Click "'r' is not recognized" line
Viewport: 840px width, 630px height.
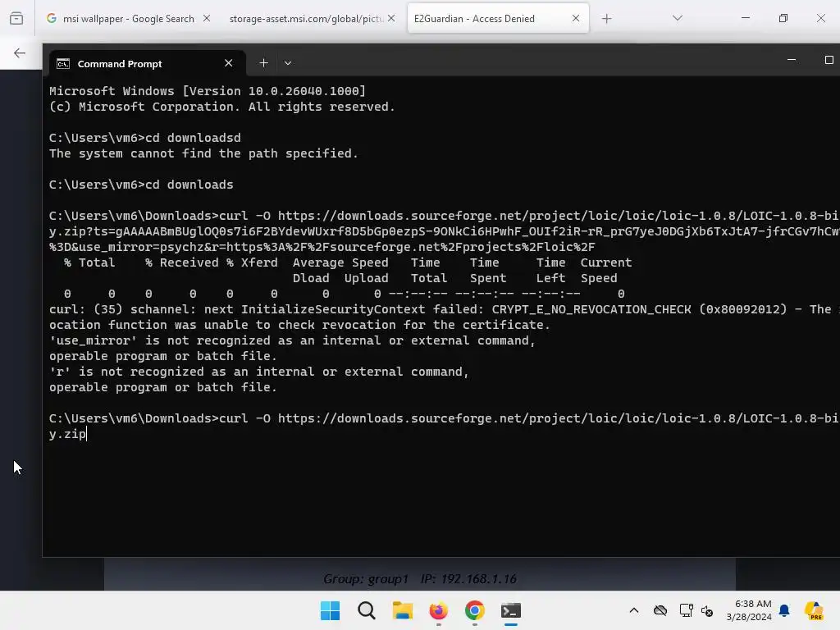click(x=258, y=372)
